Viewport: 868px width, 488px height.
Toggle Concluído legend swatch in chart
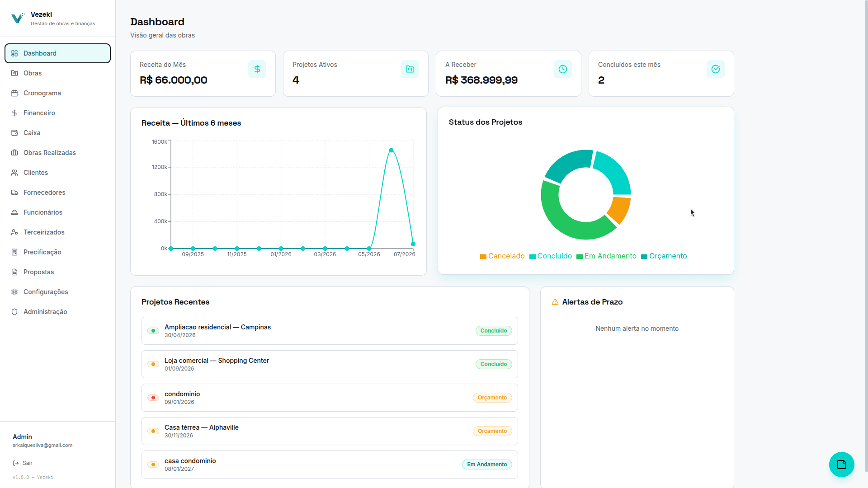pos(533,257)
